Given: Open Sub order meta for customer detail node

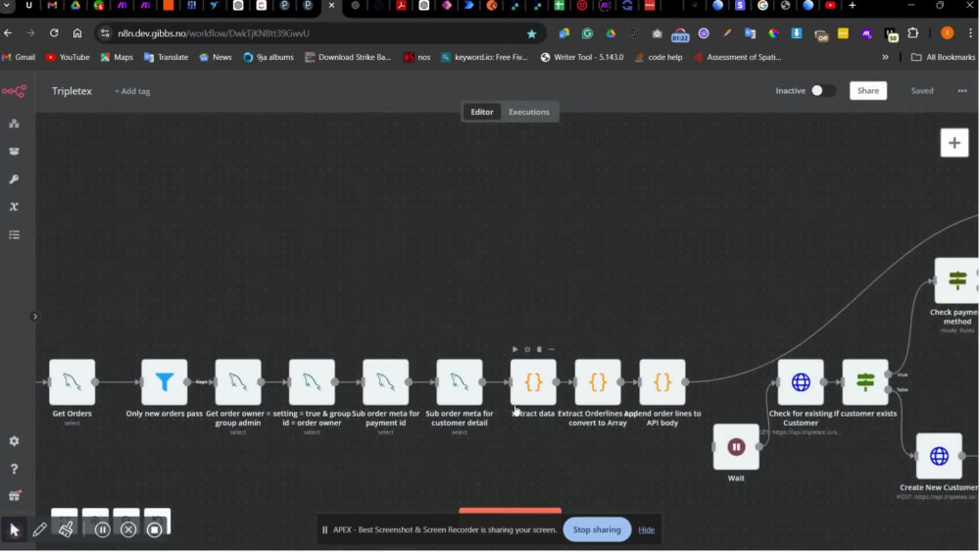Looking at the screenshot, I should [x=460, y=382].
